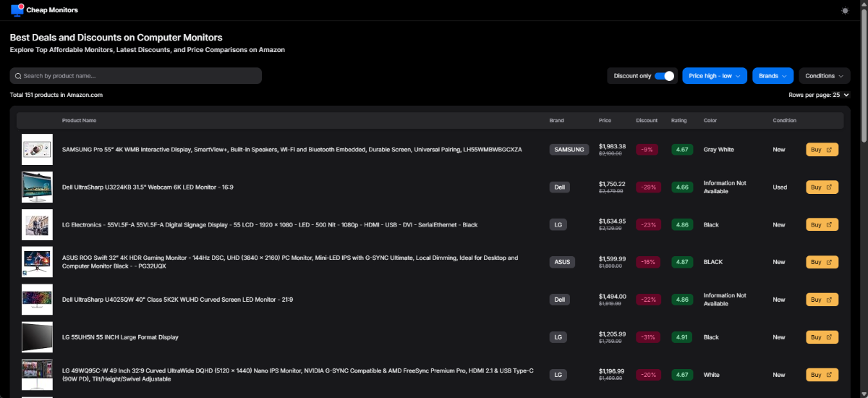
Task: Focus the Search by product name field
Action: click(136, 76)
